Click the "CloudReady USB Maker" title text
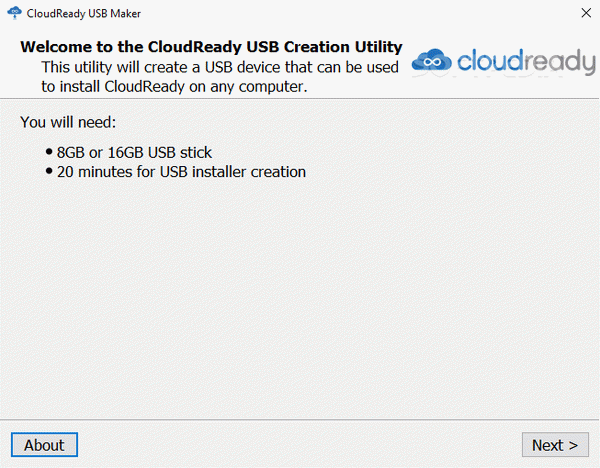This screenshot has width=600, height=468. tap(83, 13)
